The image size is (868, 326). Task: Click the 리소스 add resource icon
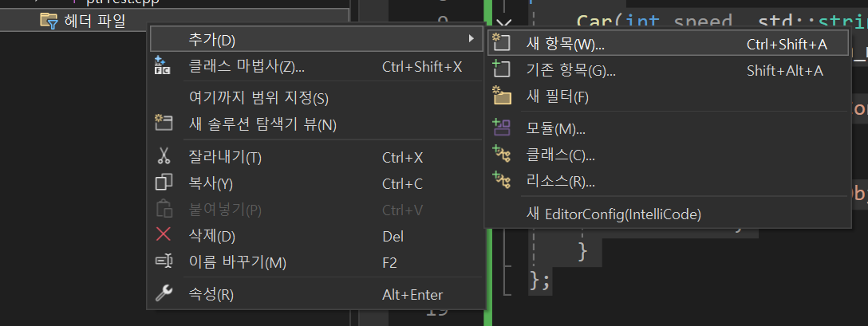click(502, 180)
